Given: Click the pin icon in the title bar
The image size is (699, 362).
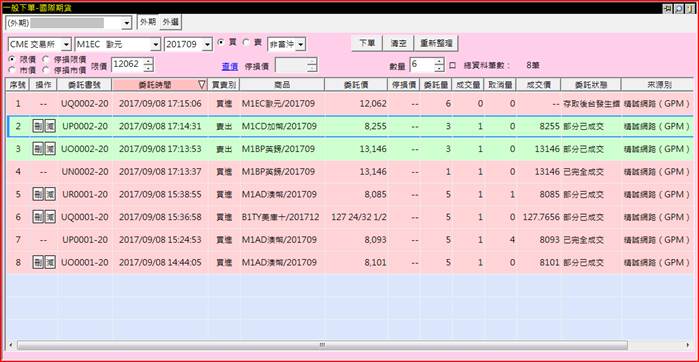Looking at the screenshot, I should coord(668,8).
